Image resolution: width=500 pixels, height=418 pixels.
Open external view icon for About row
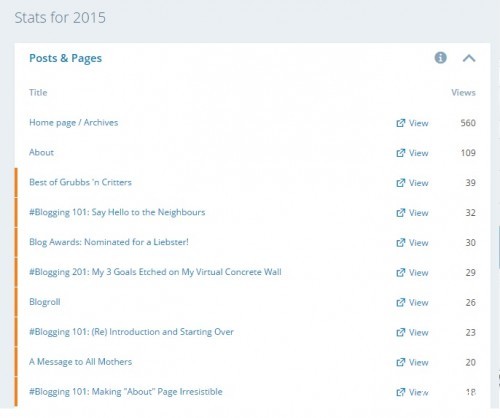tap(400, 153)
